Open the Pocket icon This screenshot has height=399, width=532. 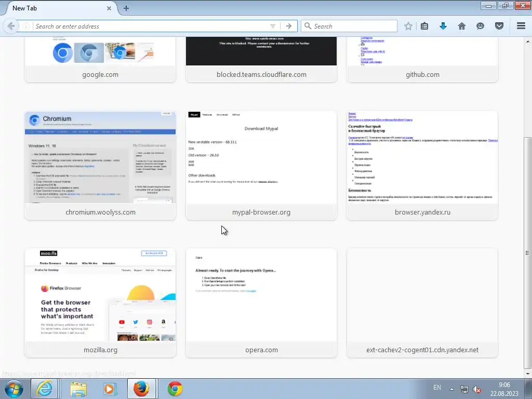click(499, 26)
